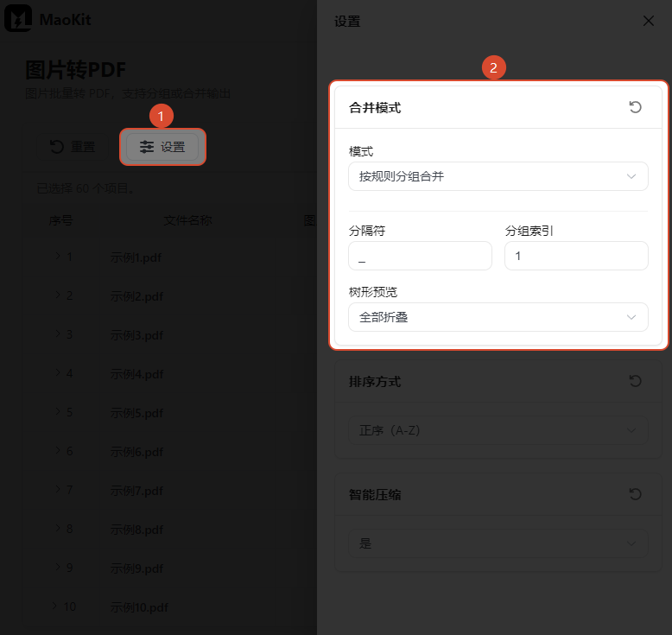The height and width of the screenshot is (635, 672).
Task: Click the 重置 button
Action: 72,147
